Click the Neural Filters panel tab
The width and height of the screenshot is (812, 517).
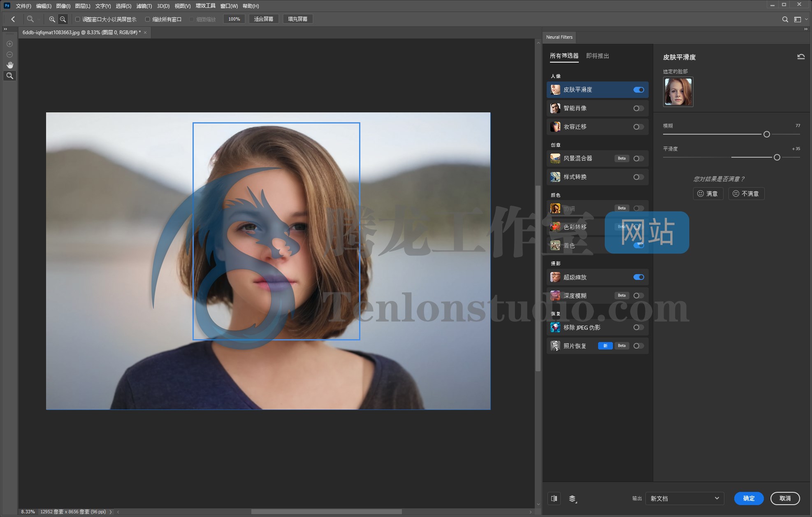[559, 37]
